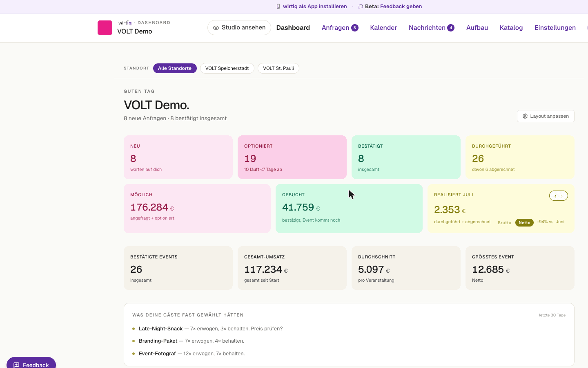588x368 pixels.
Task: Open the Dashboard tab
Action: pos(293,28)
